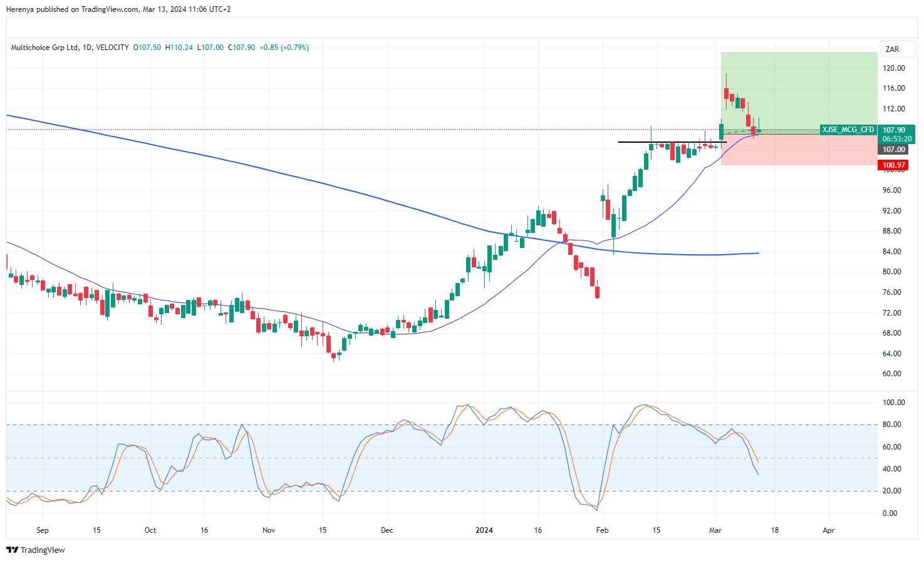Click the Dec date label
The height and width of the screenshot is (561, 924).
coord(387,530)
